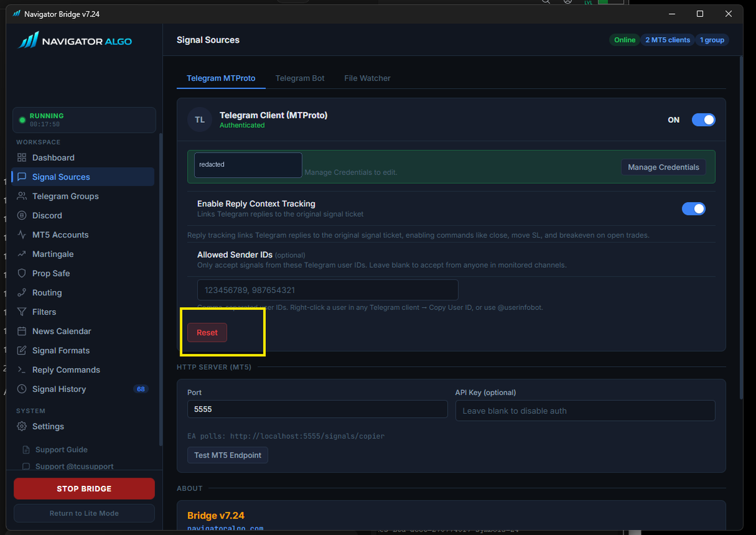The image size is (756, 535).
Task: Open the Prop Safe section
Action: [x=83, y=273]
